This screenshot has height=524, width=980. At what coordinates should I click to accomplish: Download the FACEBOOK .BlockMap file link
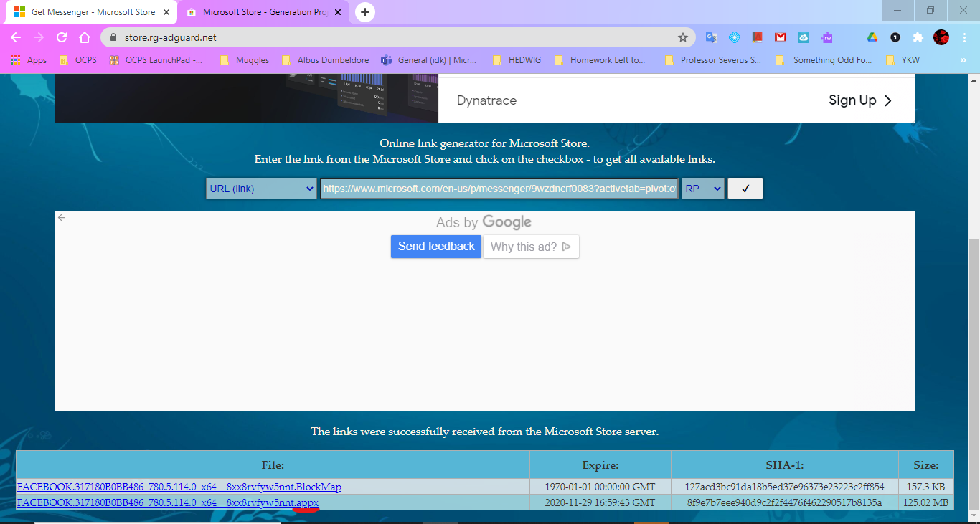[x=179, y=487]
